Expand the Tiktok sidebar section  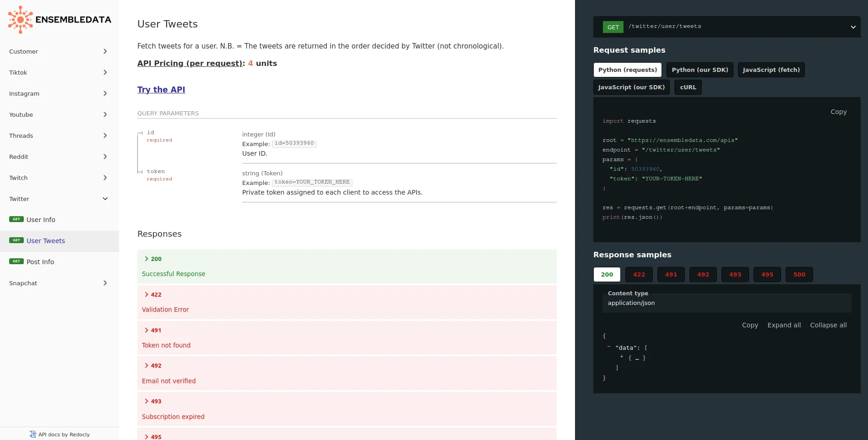click(60, 72)
